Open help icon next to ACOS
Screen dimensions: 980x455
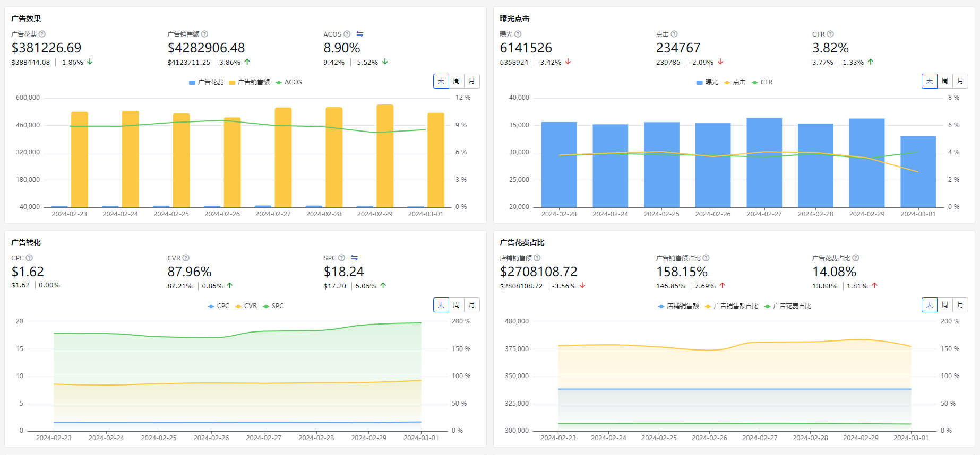coord(347,34)
